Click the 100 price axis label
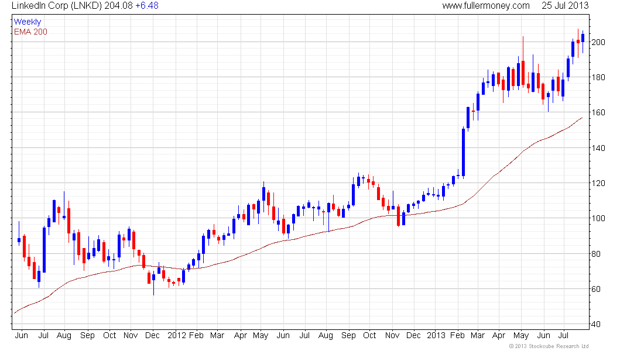This screenshot has width=644, height=351. point(598,218)
